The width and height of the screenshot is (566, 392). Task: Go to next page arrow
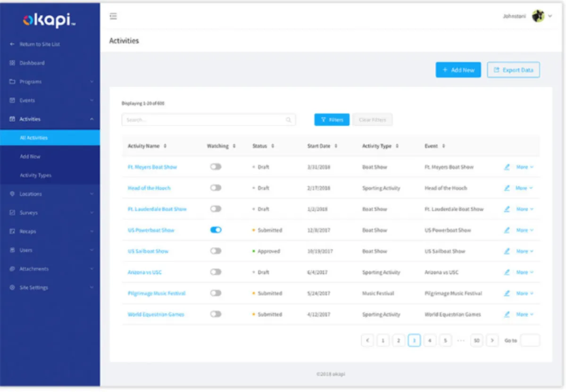492,340
